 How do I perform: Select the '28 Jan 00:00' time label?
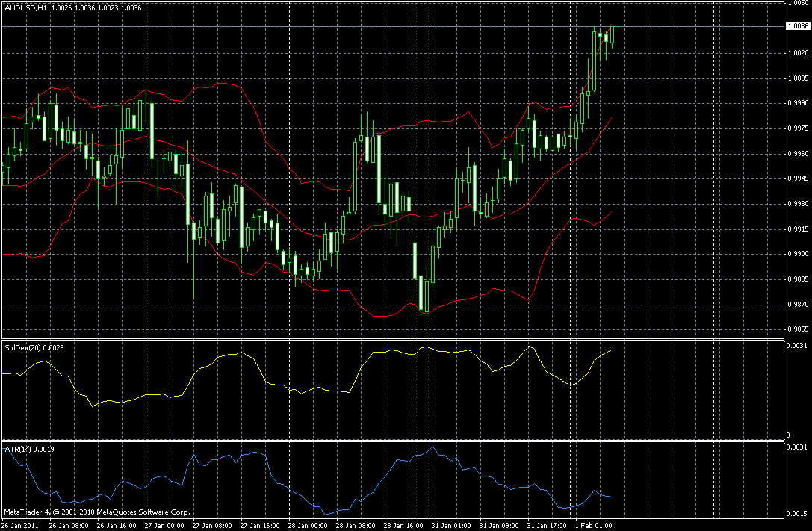[x=308, y=526]
